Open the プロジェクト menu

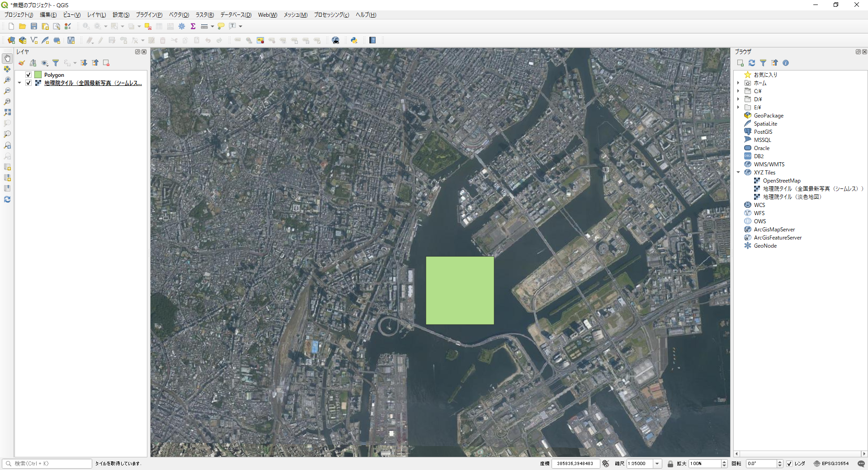[19, 15]
